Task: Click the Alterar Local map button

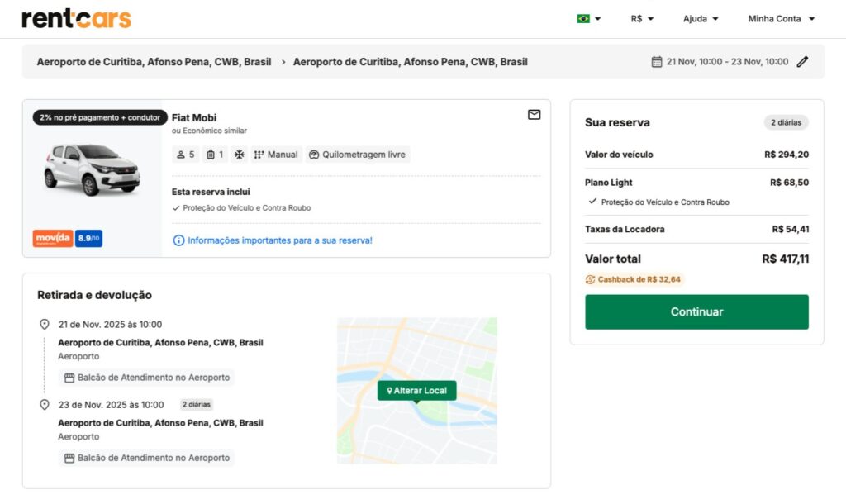Action: tap(416, 390)
